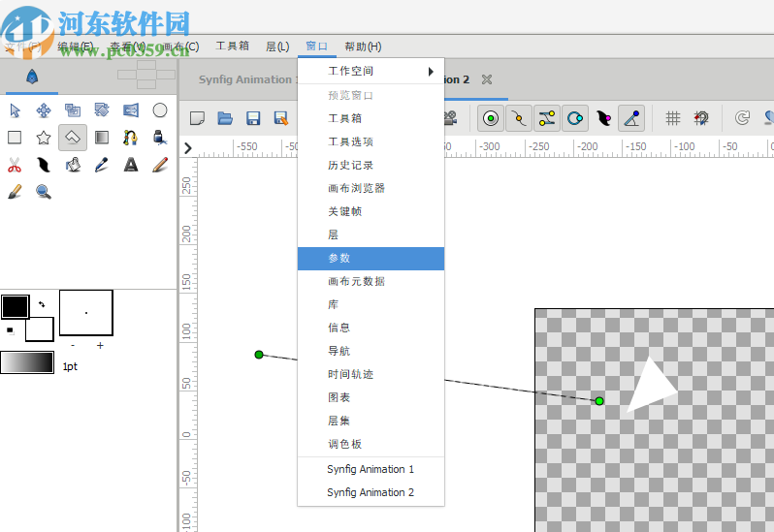Image resolution: width=774 pixels, height=532 pixels.
Task: Select the Star tool
Action: (x=44, y=138)
